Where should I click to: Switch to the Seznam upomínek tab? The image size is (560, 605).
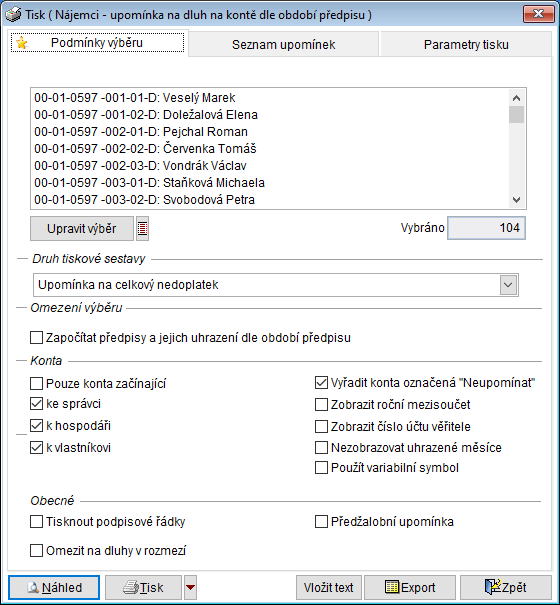click(283, 45)
